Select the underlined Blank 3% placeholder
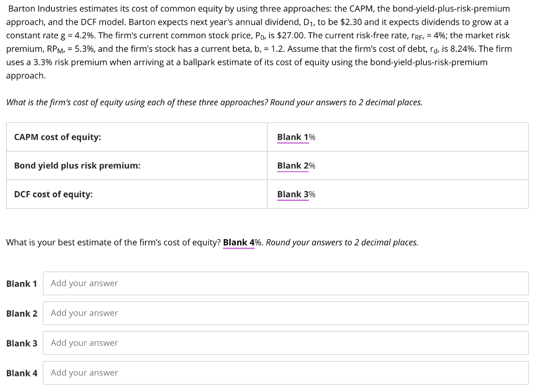The image size is (536, 392). click(291, 194)
